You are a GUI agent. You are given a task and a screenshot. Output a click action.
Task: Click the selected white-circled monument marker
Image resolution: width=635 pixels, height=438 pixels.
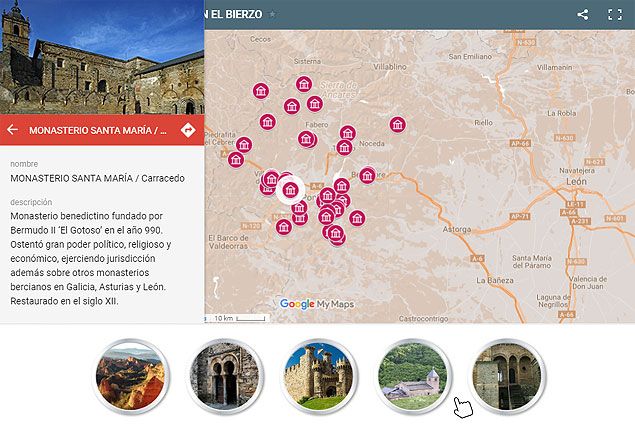point(291,189)
